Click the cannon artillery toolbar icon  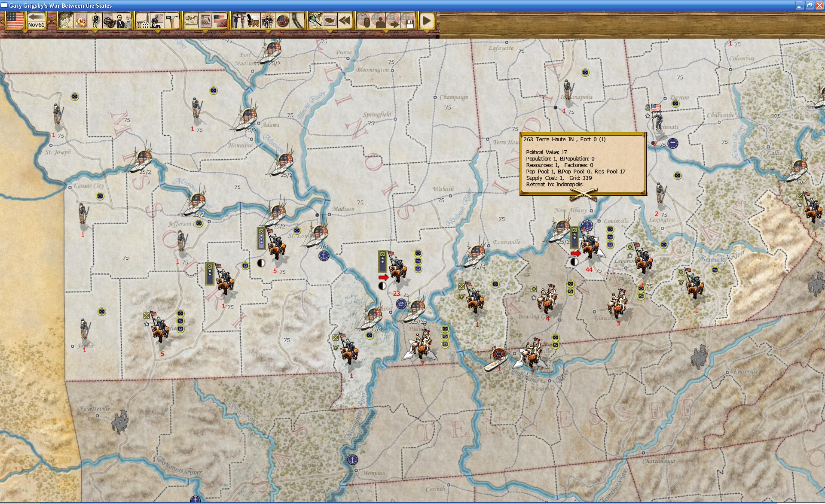coord(110,20)
